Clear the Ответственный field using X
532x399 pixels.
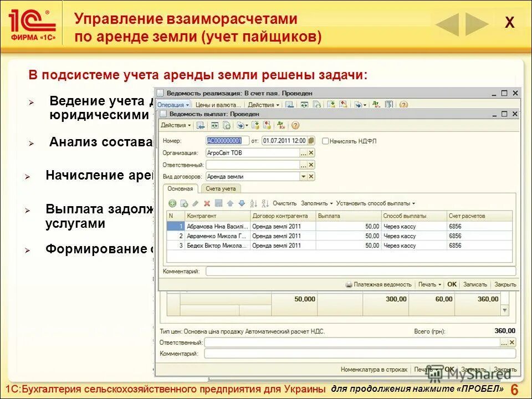pos(310,165)
